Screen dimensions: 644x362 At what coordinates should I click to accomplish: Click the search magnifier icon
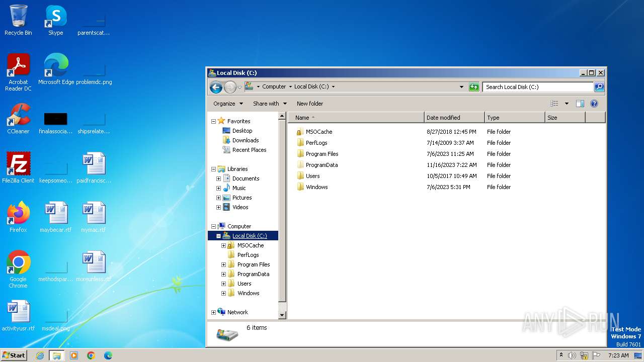tap(599, 87)
